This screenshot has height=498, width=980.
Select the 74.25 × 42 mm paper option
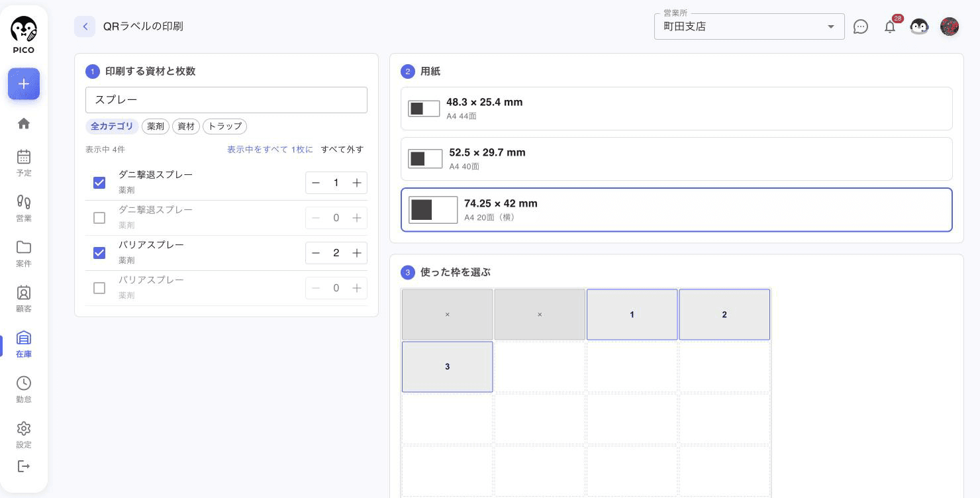[x=677, y=210]
